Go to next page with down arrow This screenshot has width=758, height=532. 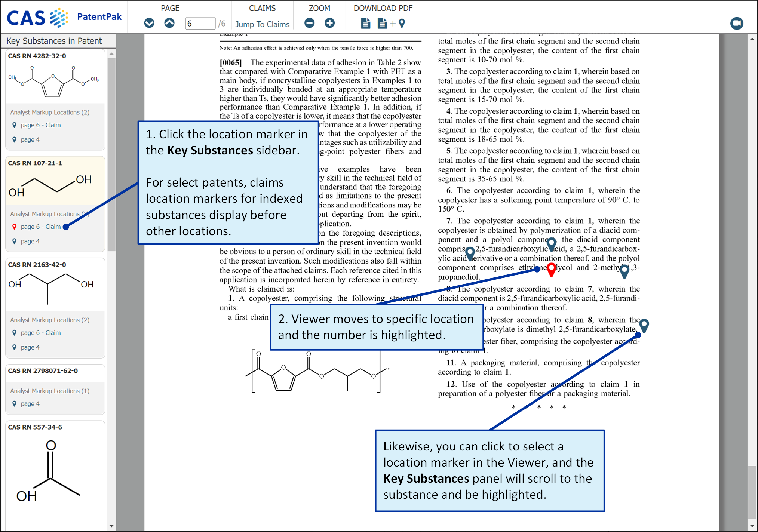[149, 23]
